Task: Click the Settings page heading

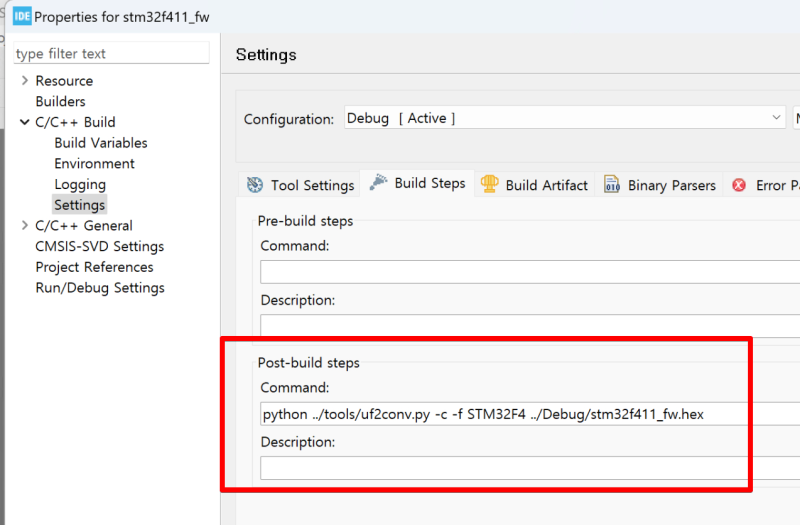Action: [266, 55]
